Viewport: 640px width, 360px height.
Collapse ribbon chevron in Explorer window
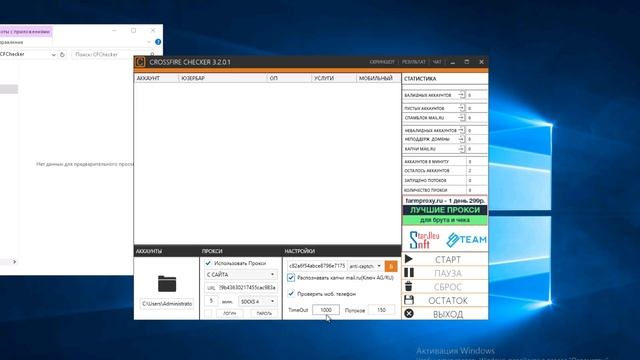(149, 42)
